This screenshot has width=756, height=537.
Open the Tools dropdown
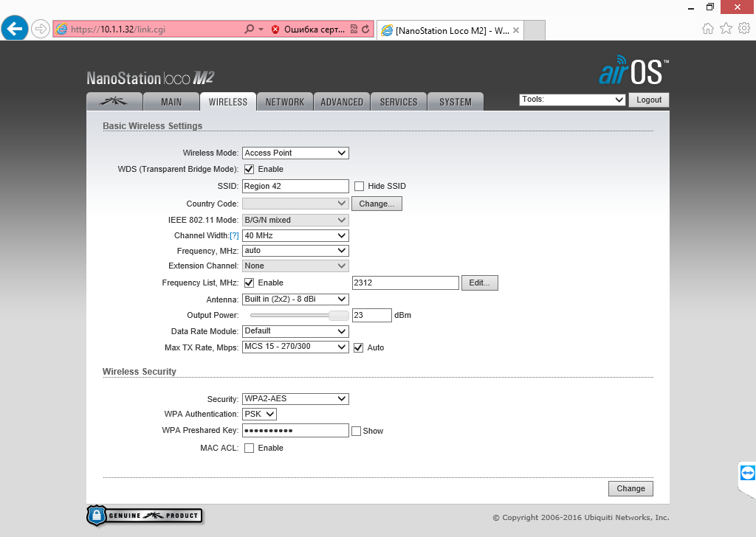coord(572,100)
